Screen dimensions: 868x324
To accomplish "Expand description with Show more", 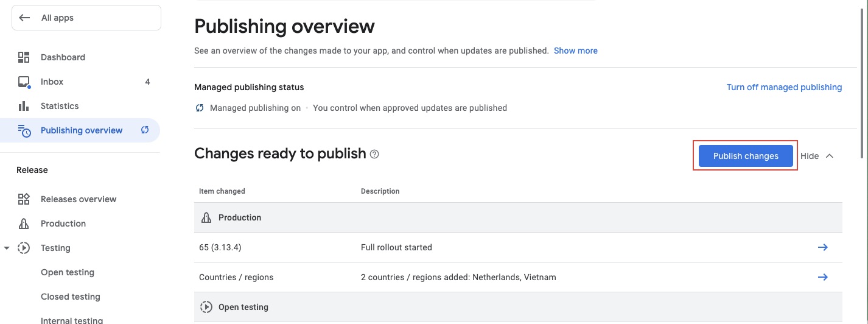I will (575, 51).
